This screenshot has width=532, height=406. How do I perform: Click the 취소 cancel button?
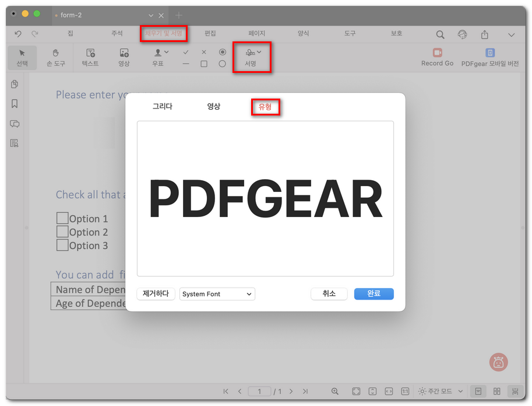tap(329, 294)
